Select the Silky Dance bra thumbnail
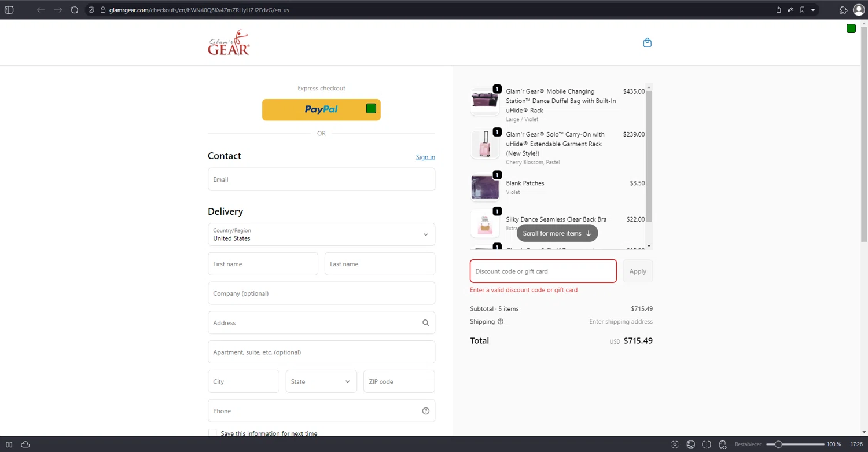Viewport: 868px width, 452px height. pos(485,223)
